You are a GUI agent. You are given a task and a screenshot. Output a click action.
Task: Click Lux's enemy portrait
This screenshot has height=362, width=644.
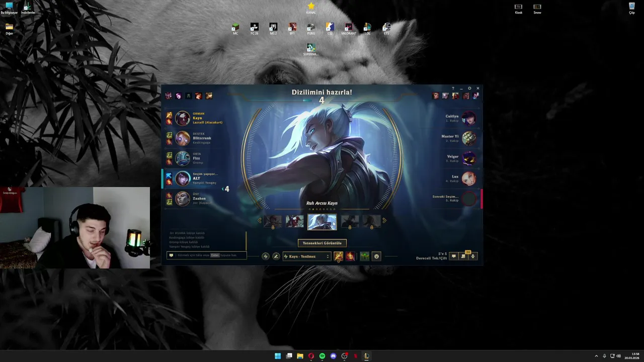[x=469, y=178]
